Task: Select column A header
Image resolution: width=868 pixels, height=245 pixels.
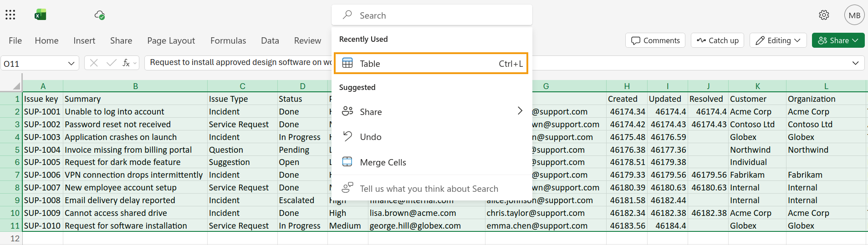Action: (43, 86)
